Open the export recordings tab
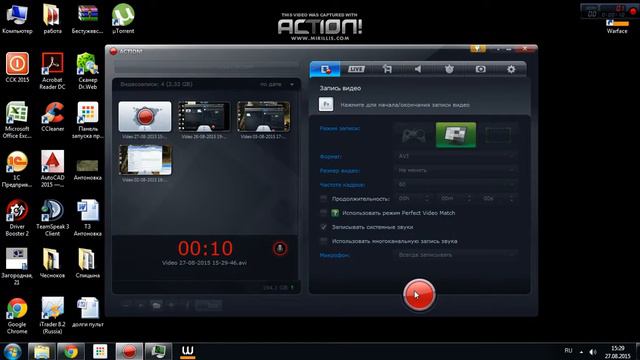This screenshot has height=360, width=640. coord(387,69)
